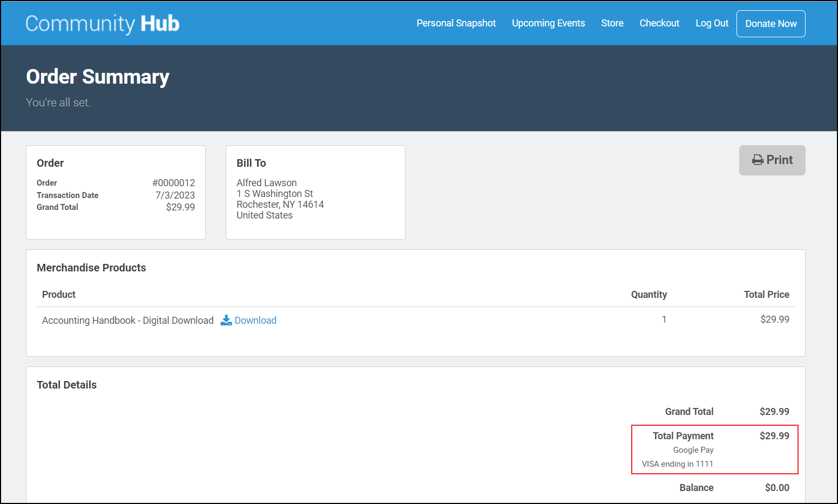Image resolution: width=838 pixels, height=504 pixels.
Task: Download the Accounting Handbook via Download link
Action: point(255,321)
